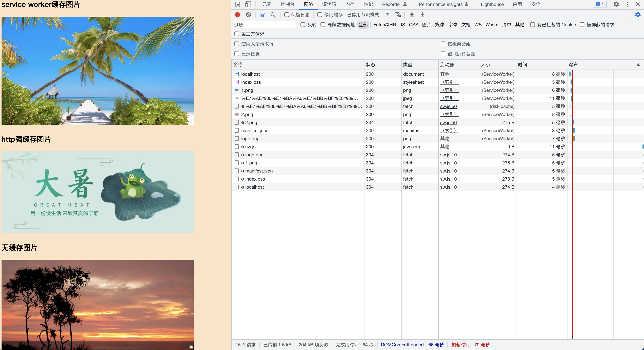This screenshot has width=644, height=350.
Task: Toggle the 反转 checkbox
Action: [303, 25]
